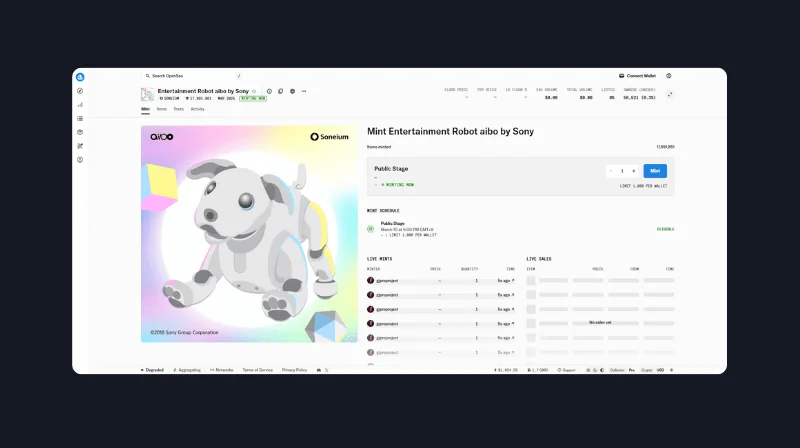
Task: Open the Terms of Service link
Action: [x=258, y=370]
